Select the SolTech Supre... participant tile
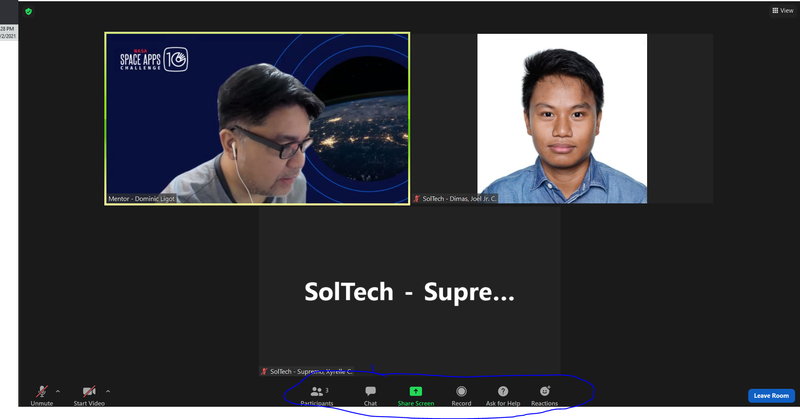This screenshot has height=419, width=800. coord(409,291)
